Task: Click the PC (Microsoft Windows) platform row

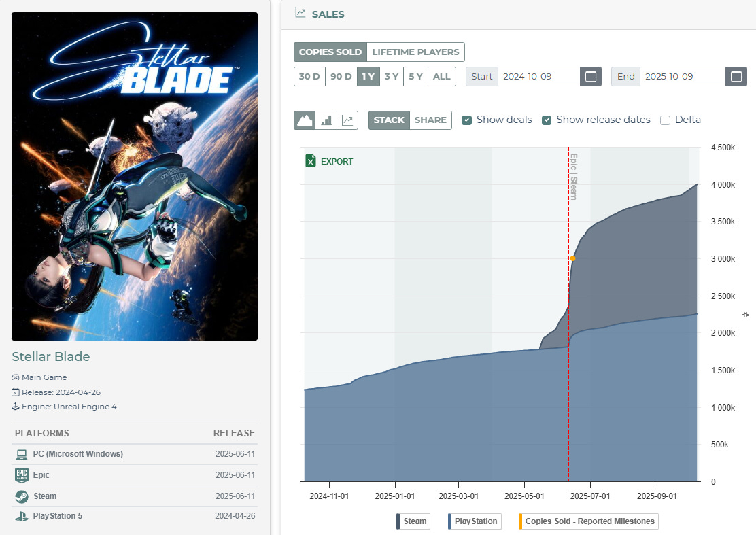Action: [135, 454]
